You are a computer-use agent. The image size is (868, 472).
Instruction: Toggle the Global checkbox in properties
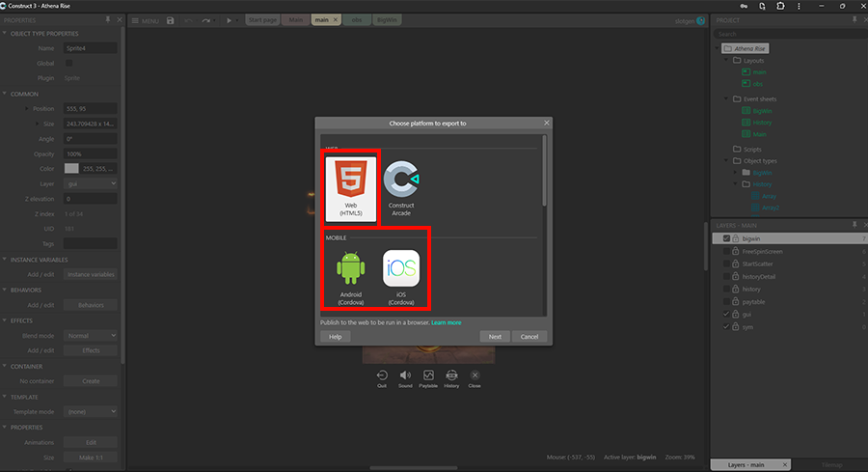(68, 63)
